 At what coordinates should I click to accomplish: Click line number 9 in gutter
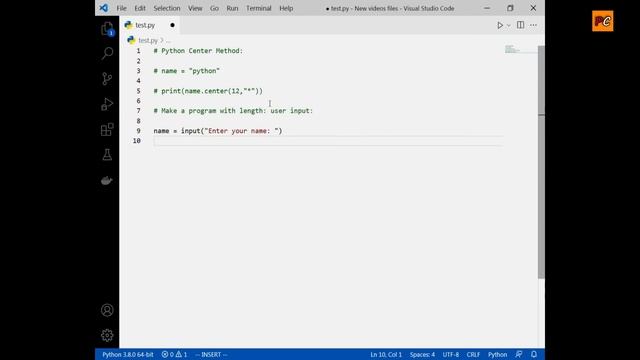click(138, 131)
